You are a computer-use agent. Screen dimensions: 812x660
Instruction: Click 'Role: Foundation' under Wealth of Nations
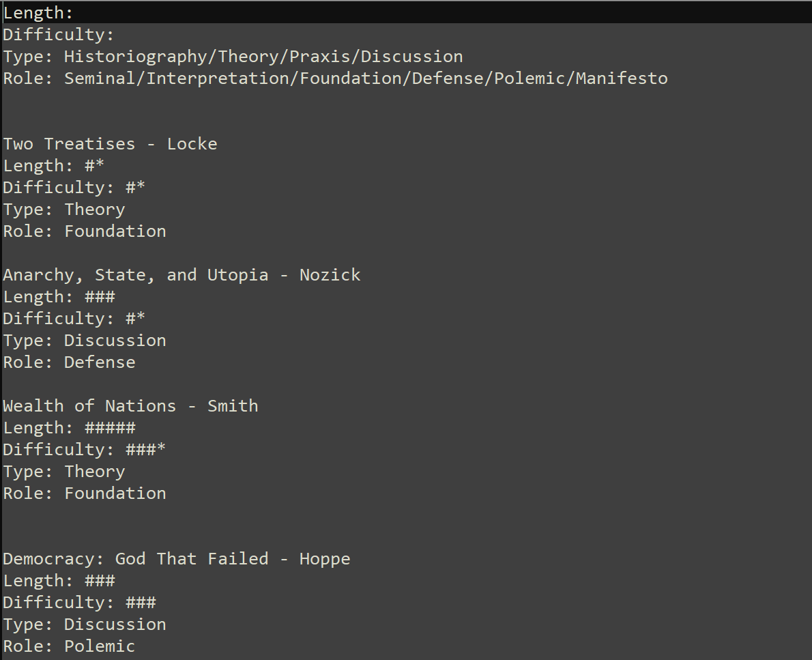[85, 493]
